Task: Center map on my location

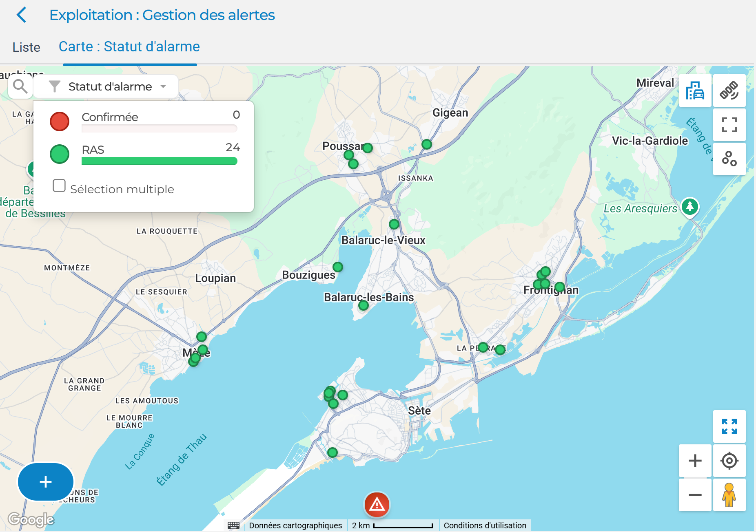Action: click(729, 461)
